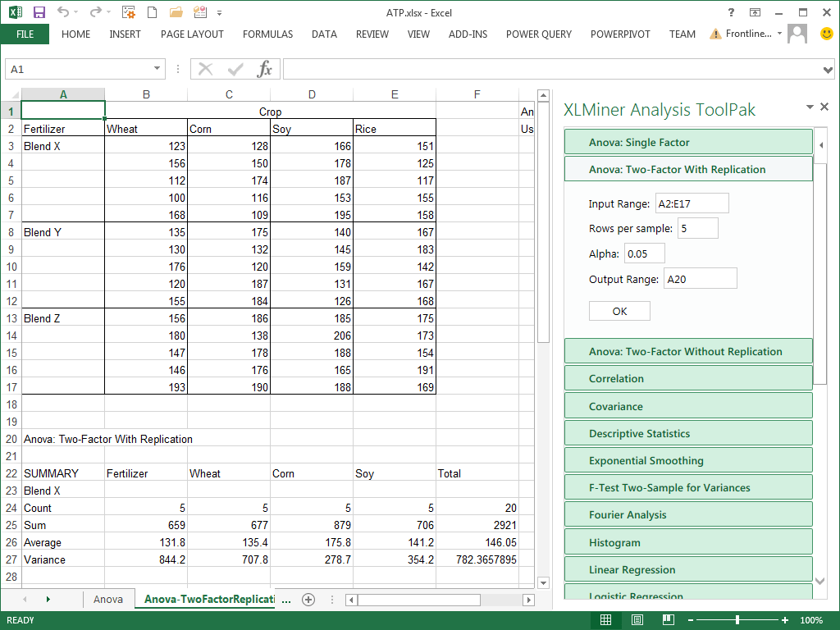840x630 pixels.
Task: Save the workbook via Quick Access toolbar
Action: click(x=39, y=12)
